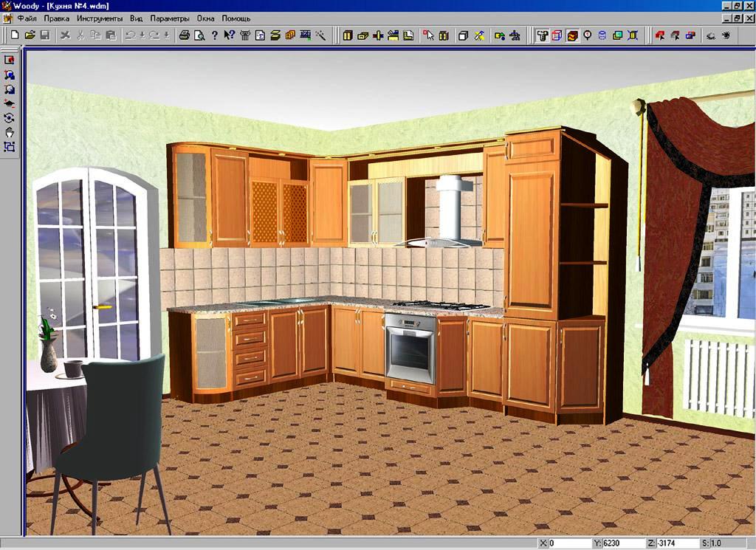The width and height of the screenshot is (756, 550).
Task: Open the Инструменты menu
Action: tap(100, 18)
